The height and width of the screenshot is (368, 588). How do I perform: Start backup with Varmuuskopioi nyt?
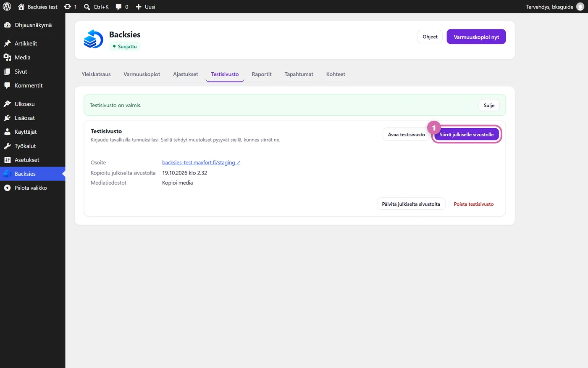pos(476,37)
